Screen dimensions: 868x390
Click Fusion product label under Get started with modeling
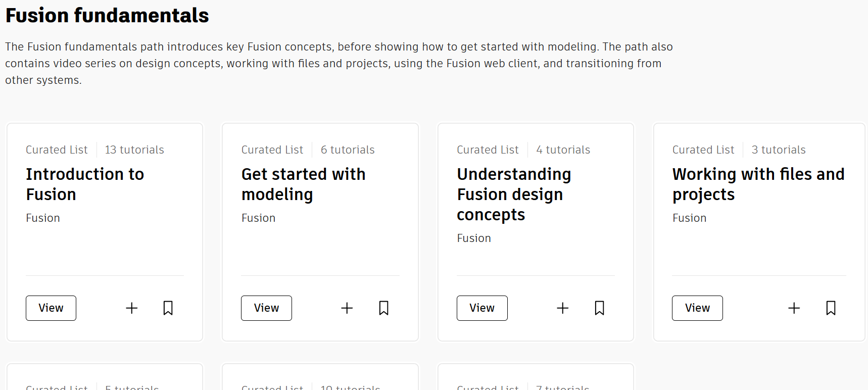(258, 218)
